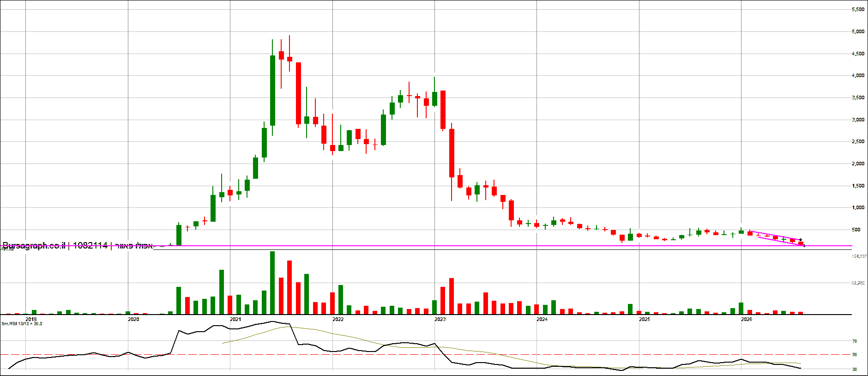Viewport: 868px width, 376px height.
Task: Click the 184,537 volume axis label
Action: (x=859, y=256)
